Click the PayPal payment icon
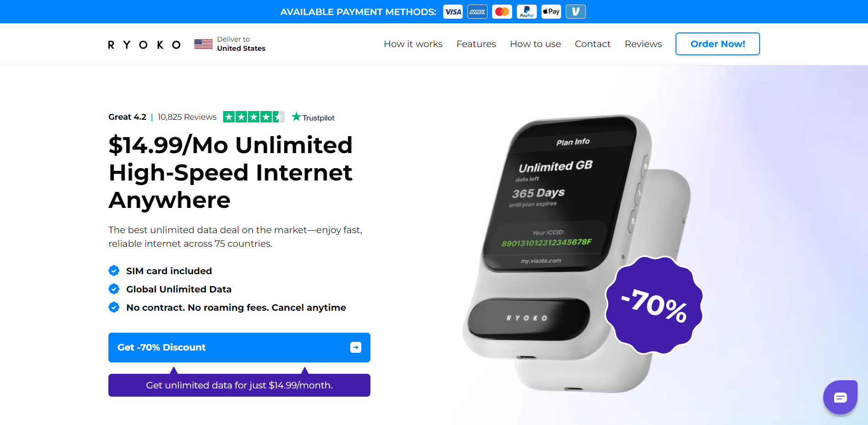The image size is (868, 425). (527, 12)
